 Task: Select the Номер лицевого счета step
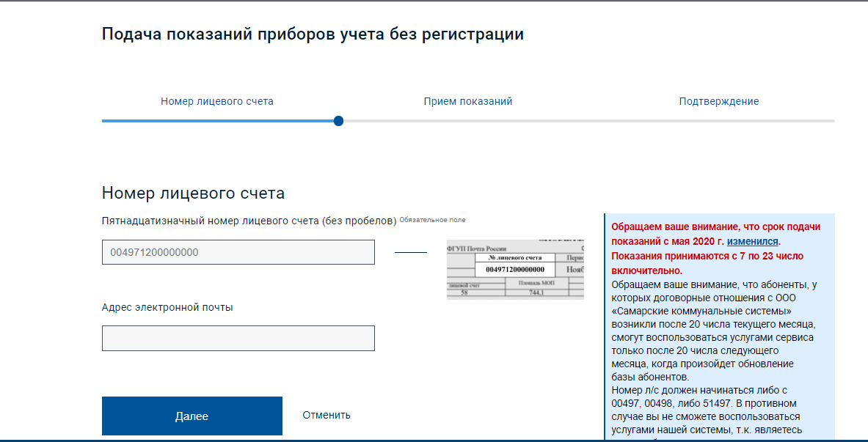[x=217, y=102]
